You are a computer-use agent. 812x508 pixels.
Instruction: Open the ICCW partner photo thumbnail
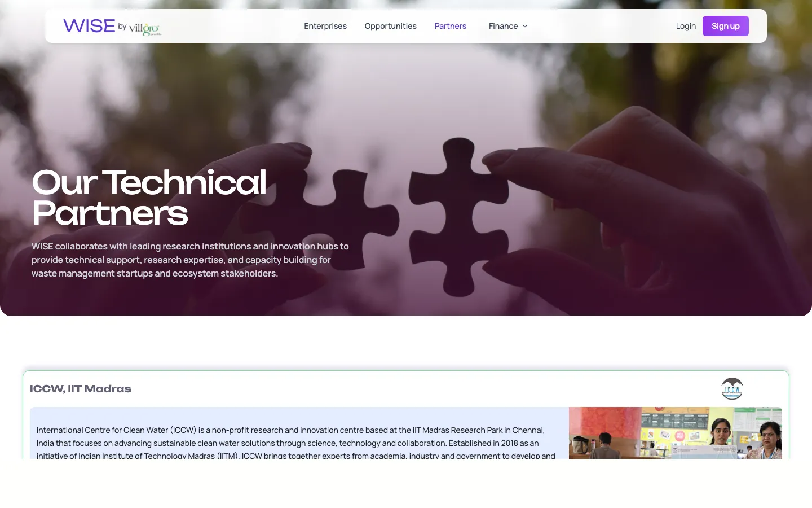click(x=675, y=433)
